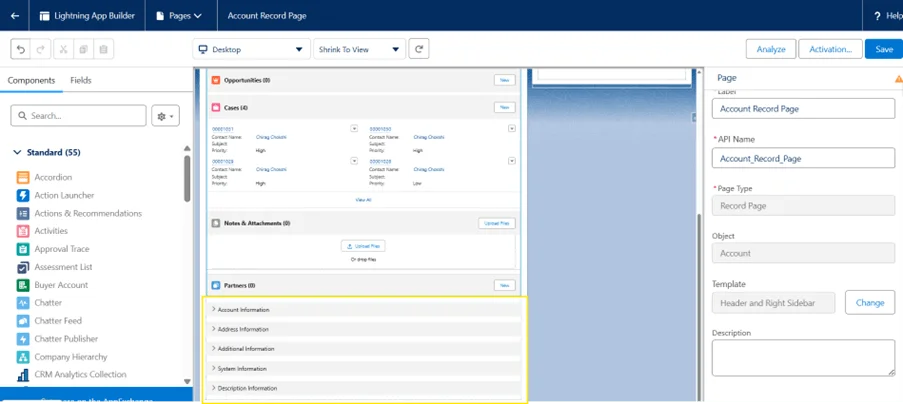903x404 pixels.
Task: Open the Help menu
Action: (x=887, y=16)
